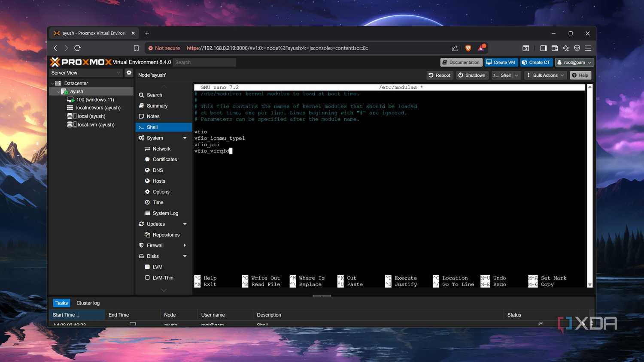Open the Notes menu item
Image resolution: width=644 pixels, height=362 pixels.
164,116
